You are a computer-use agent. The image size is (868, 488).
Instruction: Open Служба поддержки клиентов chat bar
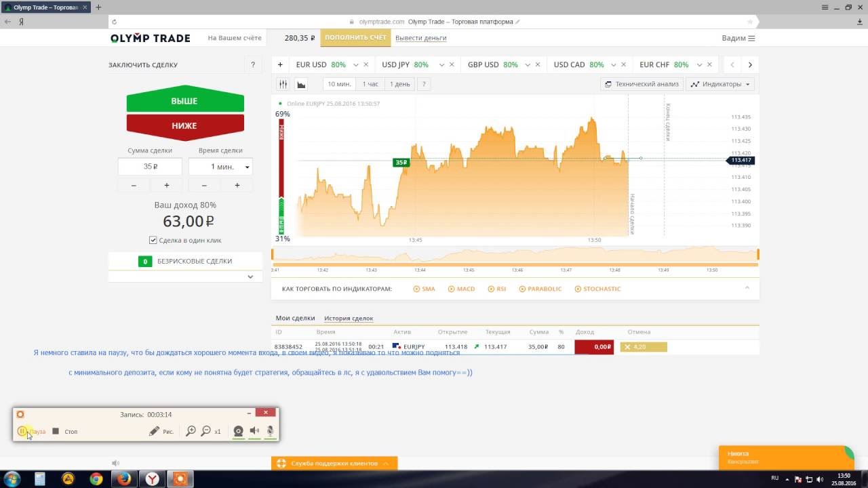(x=334, y=464)
